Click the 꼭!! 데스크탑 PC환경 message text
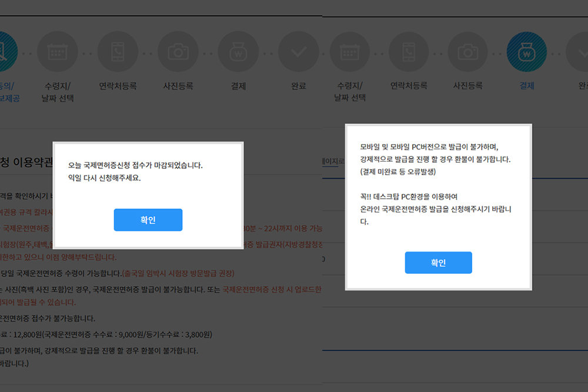 tap(409, 196)
